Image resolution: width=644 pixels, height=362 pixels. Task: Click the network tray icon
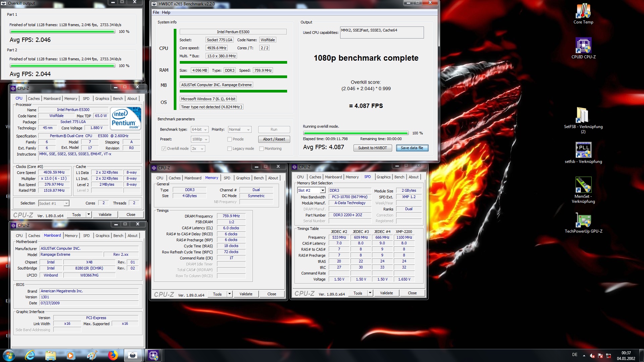coord(608,356)
